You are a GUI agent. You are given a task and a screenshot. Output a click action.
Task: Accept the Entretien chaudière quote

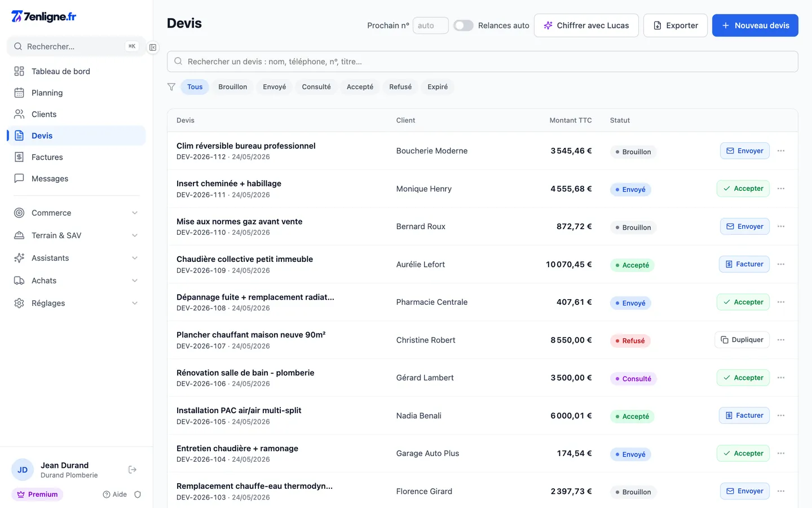pos(743,453)
